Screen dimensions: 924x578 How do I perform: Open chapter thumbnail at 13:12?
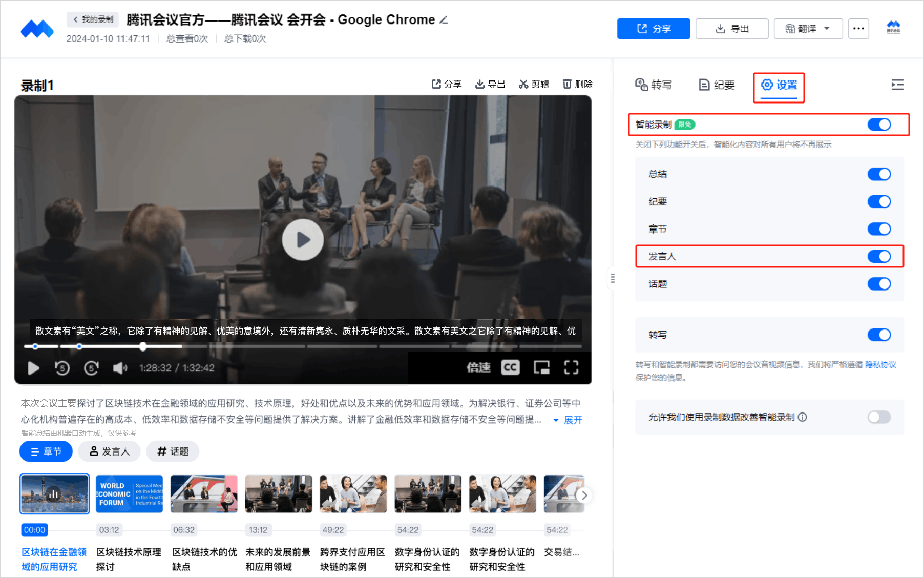click(x=279, y=494)
